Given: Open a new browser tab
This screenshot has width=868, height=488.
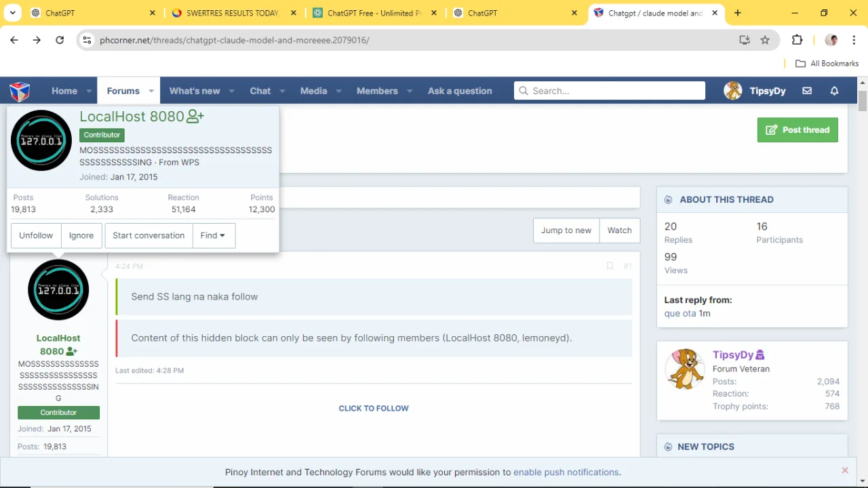Looking at the screenshot, I should tap(738, 13).
